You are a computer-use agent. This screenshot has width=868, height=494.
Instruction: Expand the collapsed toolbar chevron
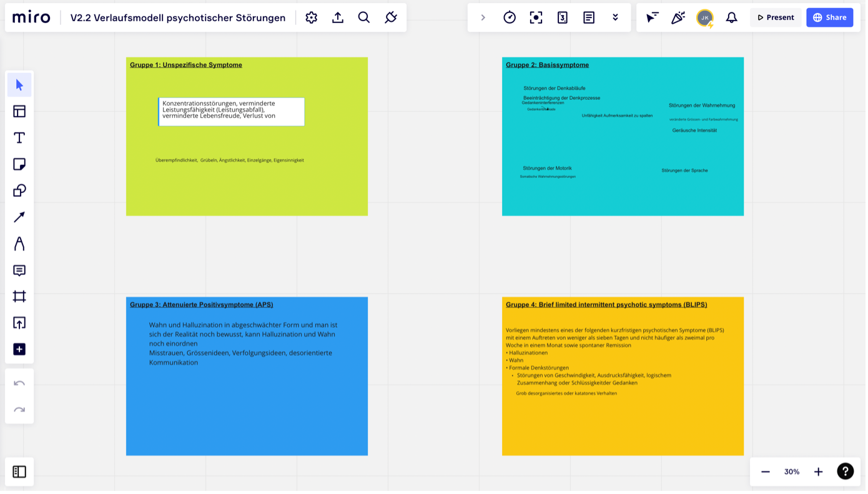[483, 17]
